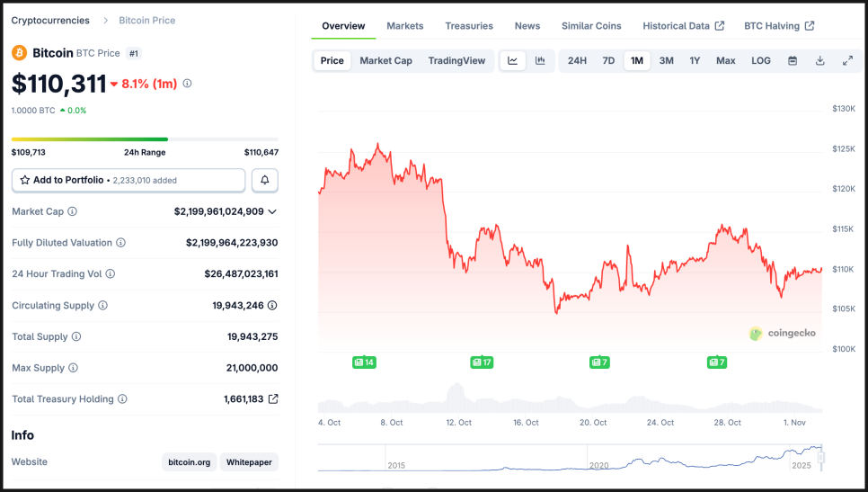Click Circulating Supply value info icon
The image size is (868, 492).
(272, 306)
